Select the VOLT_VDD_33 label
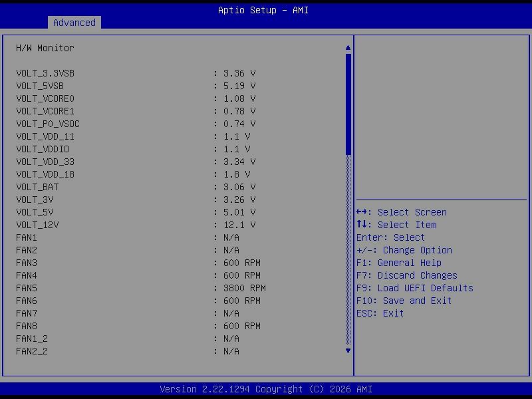The height and width of the screenshot is (399, 532). (45, 162)
